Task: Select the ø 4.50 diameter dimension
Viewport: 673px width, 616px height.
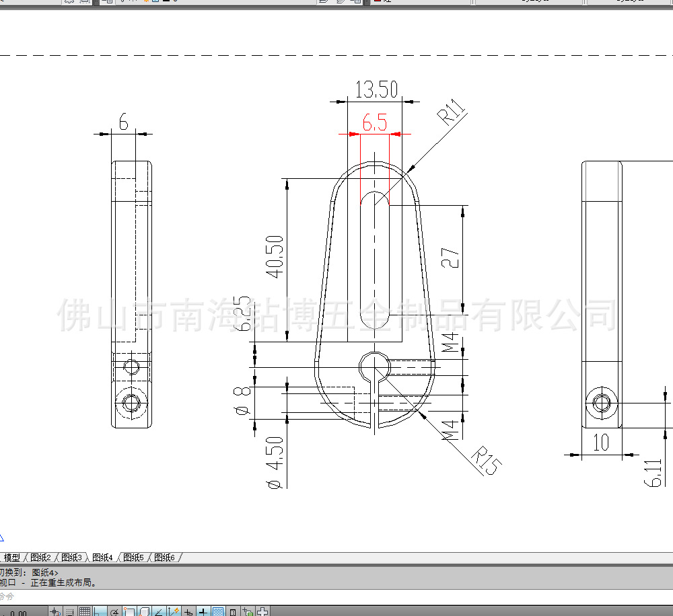Action: click(x=275, y=463)
